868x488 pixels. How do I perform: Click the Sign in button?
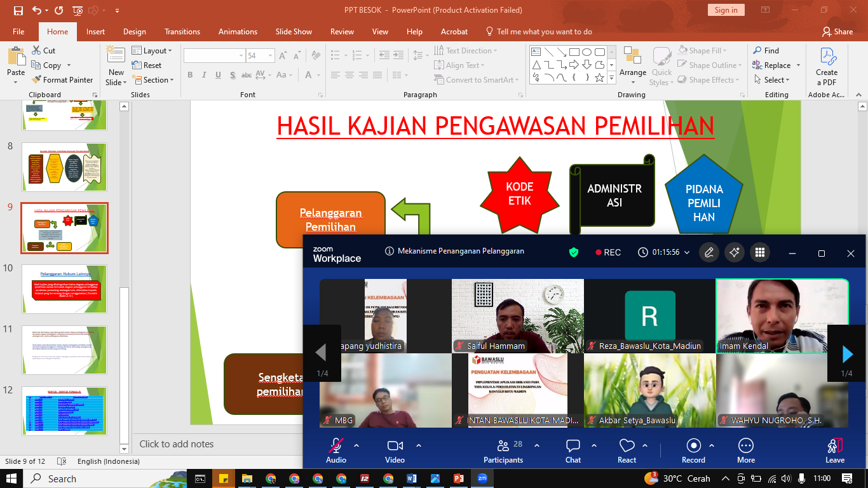[x=726, y=10]
